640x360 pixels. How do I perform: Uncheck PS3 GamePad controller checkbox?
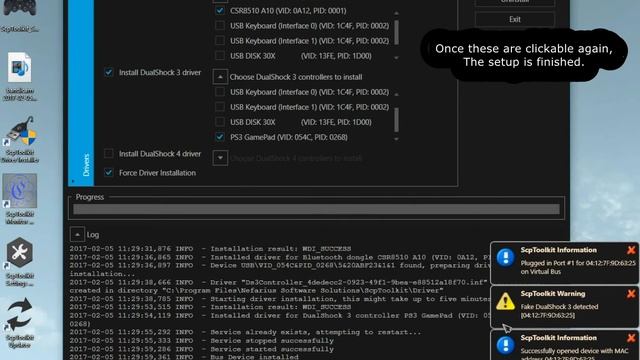[x=220, y=137]
